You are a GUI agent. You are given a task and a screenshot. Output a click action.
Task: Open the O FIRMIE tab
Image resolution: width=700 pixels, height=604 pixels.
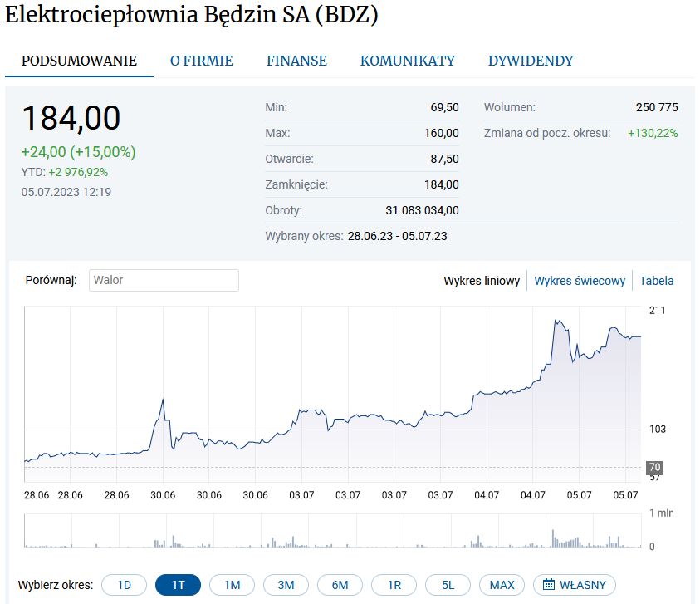[201, 61]
